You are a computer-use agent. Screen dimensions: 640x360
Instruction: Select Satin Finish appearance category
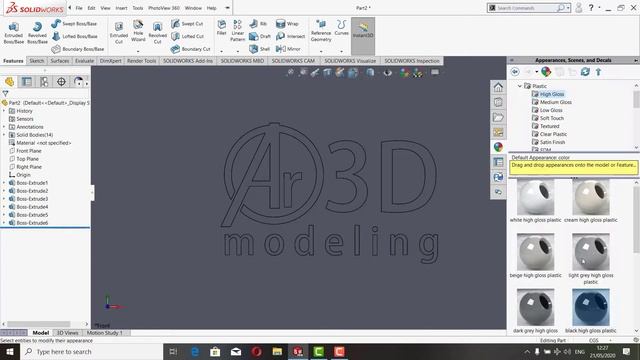pyautogui.click(x=552, y=142)
